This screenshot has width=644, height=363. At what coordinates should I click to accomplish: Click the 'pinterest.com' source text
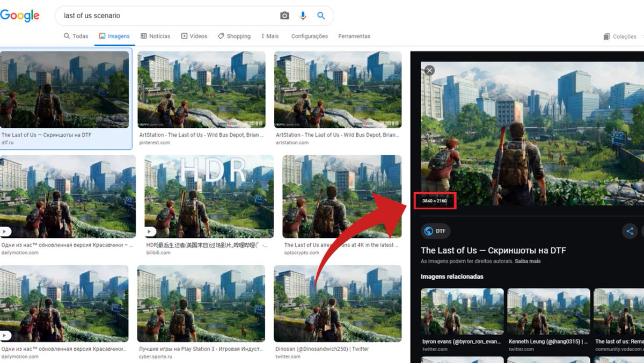click(x=155, y=143)
